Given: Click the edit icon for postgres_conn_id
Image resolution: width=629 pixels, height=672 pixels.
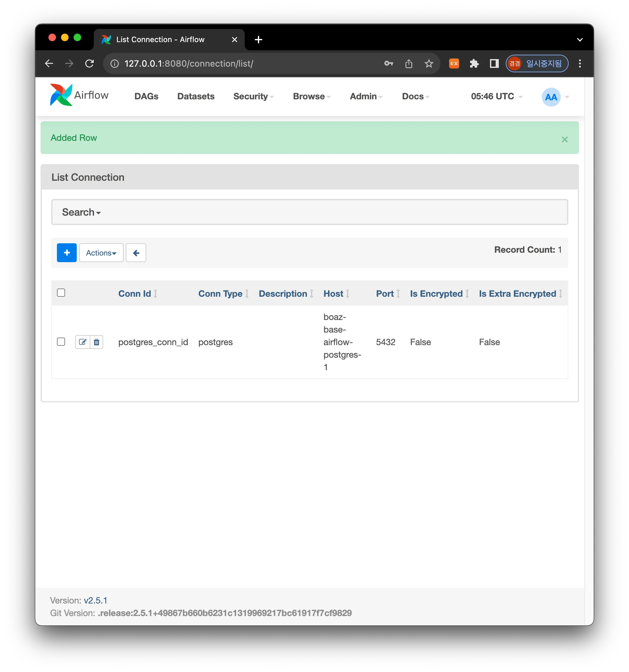Looking at the screenshot, I should pos(82,342).
